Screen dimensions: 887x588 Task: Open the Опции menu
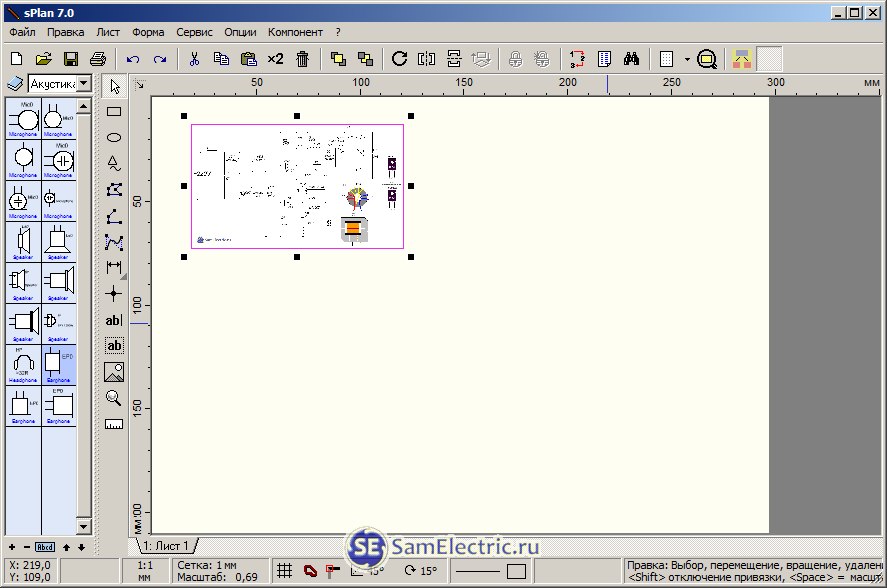(x=240, y=32)
